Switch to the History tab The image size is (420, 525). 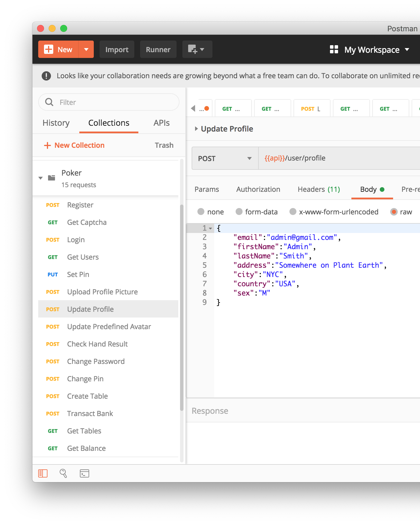[x=56, y=123]
